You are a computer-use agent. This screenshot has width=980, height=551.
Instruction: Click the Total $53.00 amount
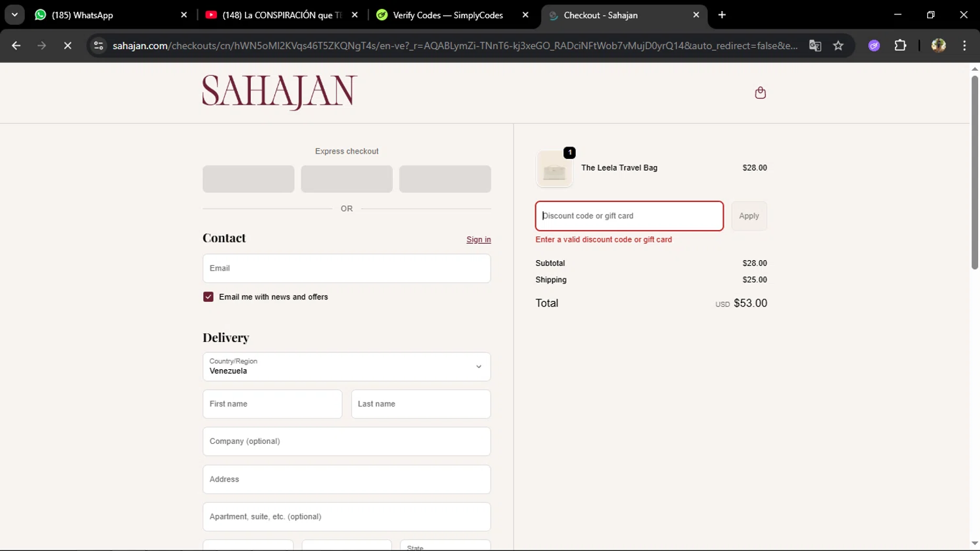pyautogui.click(x=750, y=303)
